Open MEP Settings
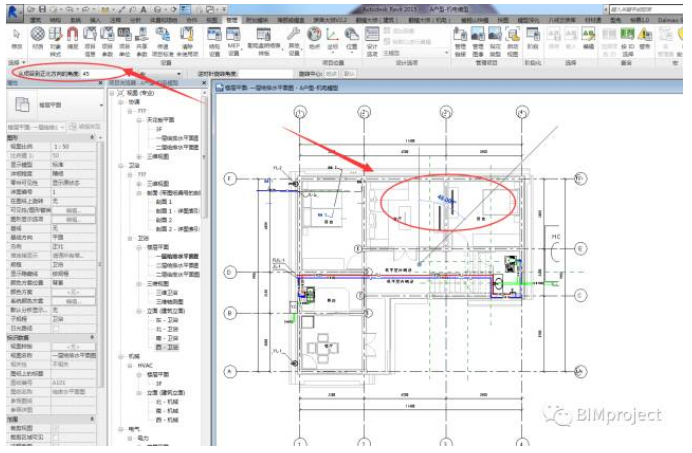The image size is (692, 453). point(233,41)
